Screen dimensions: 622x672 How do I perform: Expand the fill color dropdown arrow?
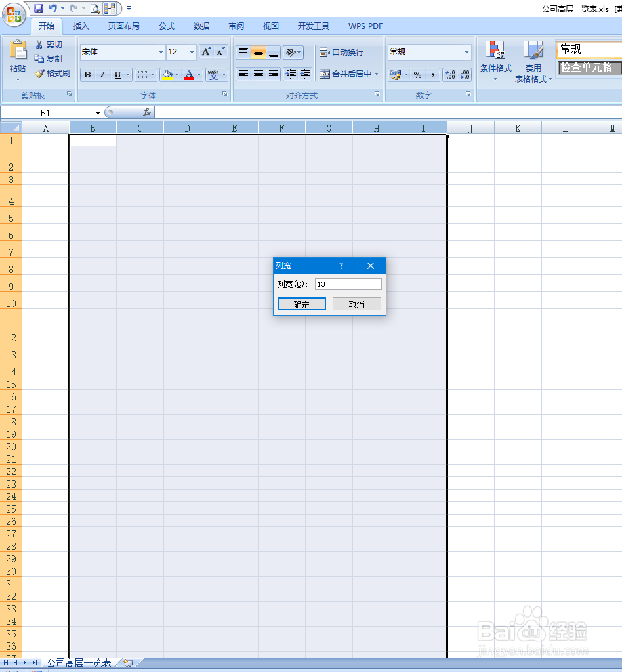177,75
